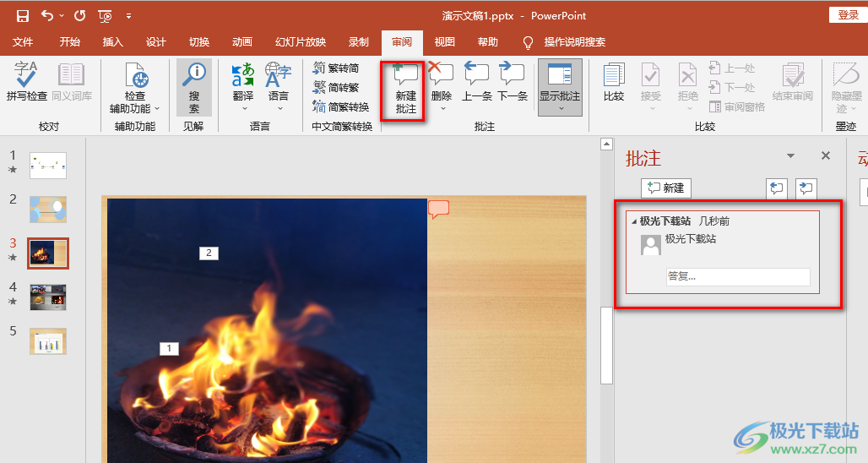This screenshot has height=463, width=868.
Task: Switch to the 设计 tab
Action: tap(156, 42)
